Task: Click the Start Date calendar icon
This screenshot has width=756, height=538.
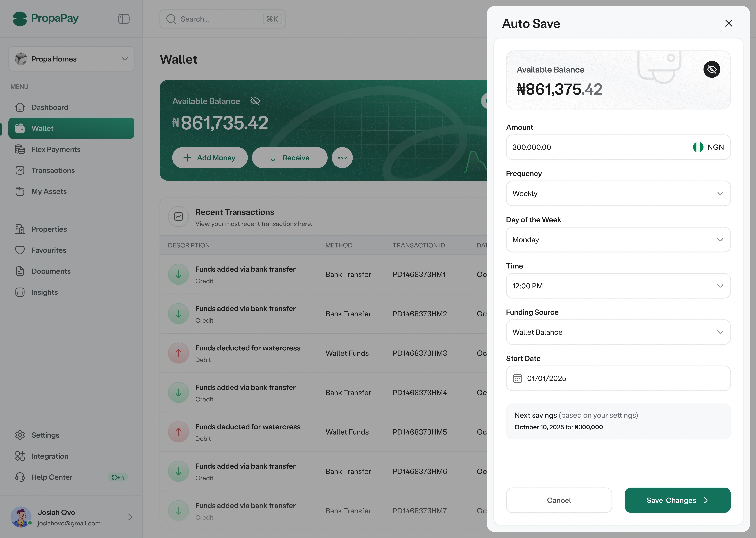Action: [517, 378]
